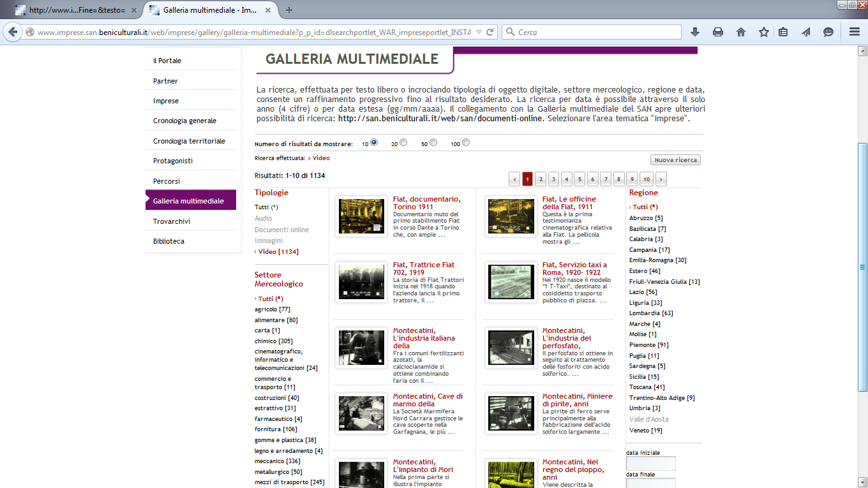Go to results page 5
The height and width of the screenshot is (488, 868).
point(580,179)
